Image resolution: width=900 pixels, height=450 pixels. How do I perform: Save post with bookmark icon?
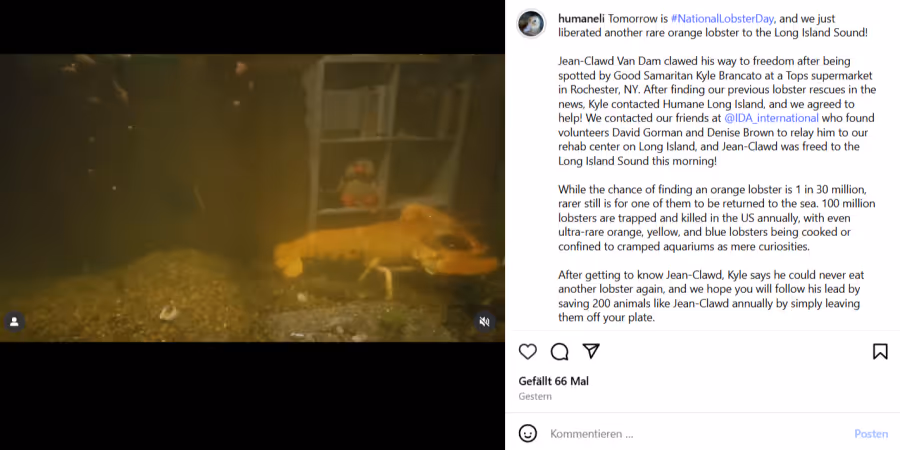pyautogui.click(x=880, y=351)
